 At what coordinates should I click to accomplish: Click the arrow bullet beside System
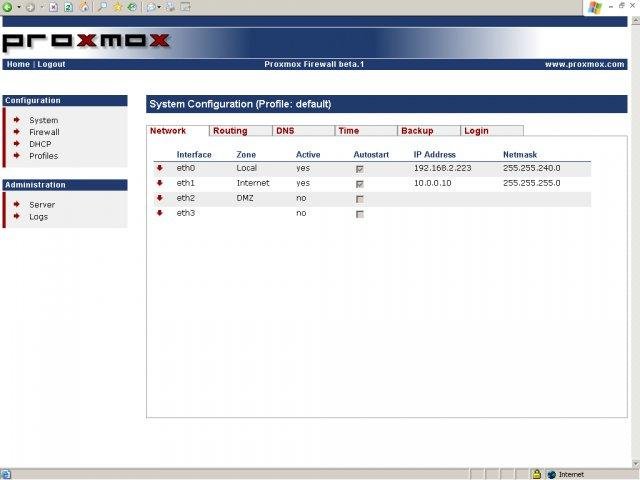[17, 120]
